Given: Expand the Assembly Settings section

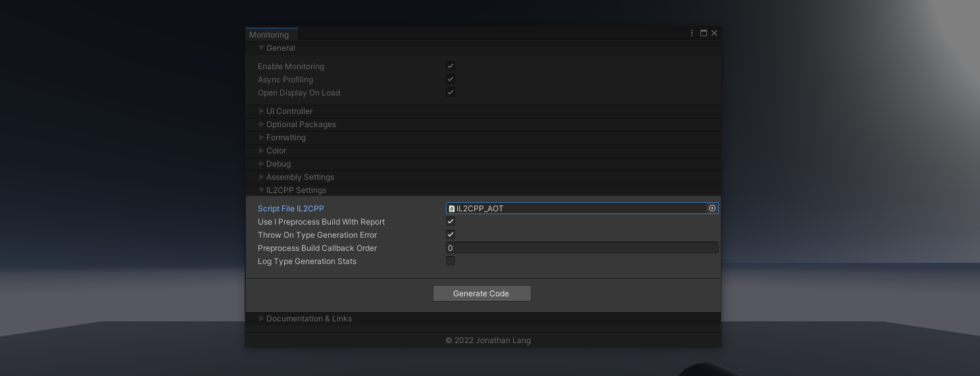Looking at the screenshot, I should coord(261,177).
